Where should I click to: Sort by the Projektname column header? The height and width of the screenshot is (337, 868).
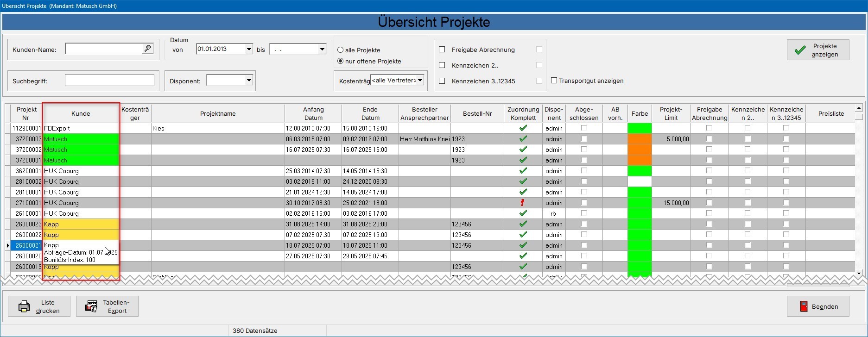coord(218,113)
